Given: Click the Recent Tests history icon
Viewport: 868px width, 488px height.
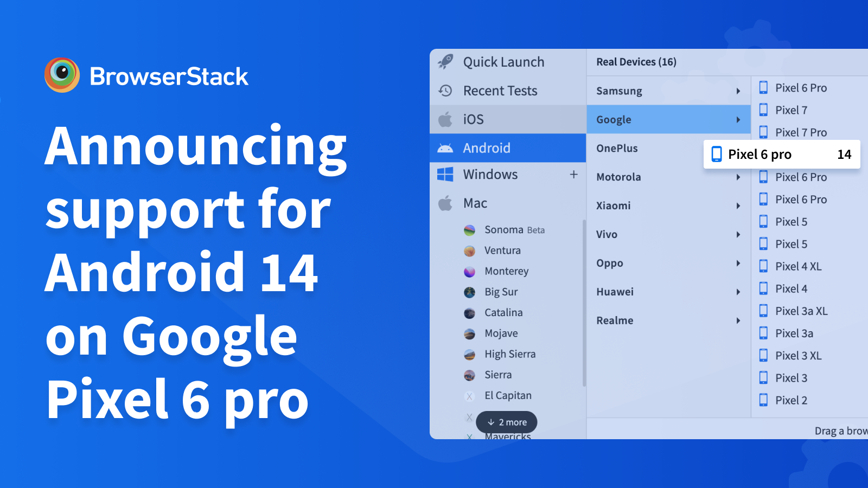Looking at the screenshot, I should (x=445, y=91).
